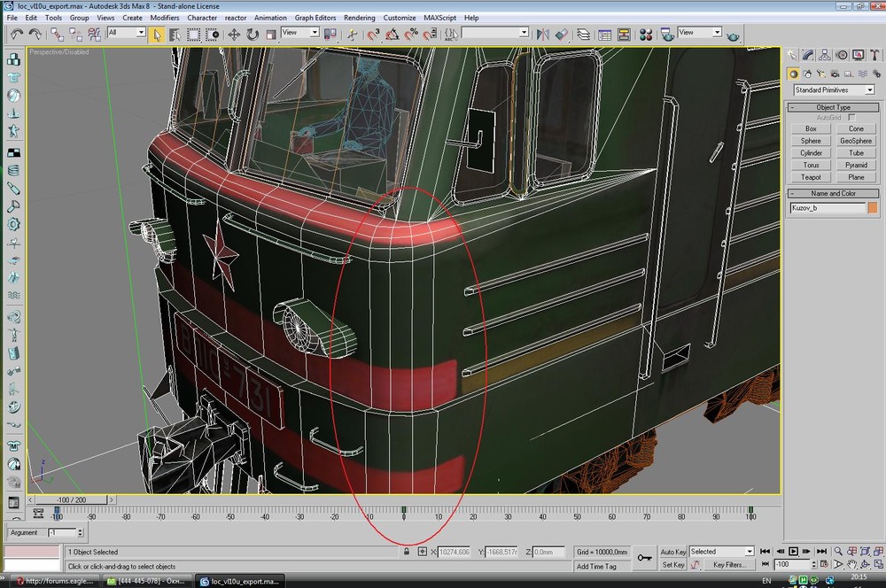The height and width of the screenshot is (588, 886).
Task: Open the Rendering menu
Action: [x=359, y=18]
